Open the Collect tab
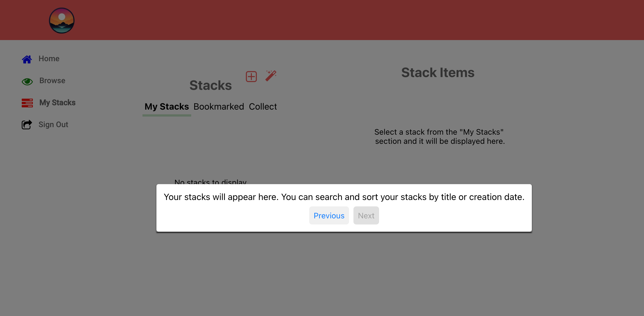The height and width of the screenshot is (316, 644). click(x=262, y=107)
